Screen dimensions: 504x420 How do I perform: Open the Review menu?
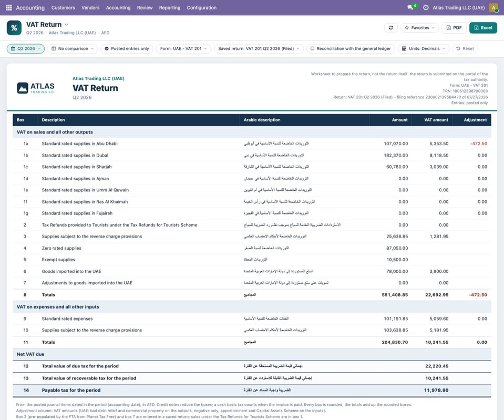[x=145, y=7]
